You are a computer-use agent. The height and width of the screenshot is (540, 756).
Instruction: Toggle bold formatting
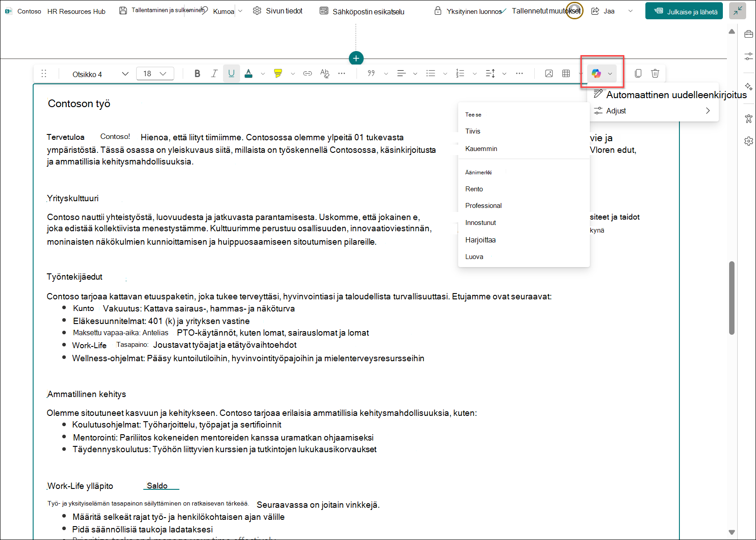click(x=197, y=73)
